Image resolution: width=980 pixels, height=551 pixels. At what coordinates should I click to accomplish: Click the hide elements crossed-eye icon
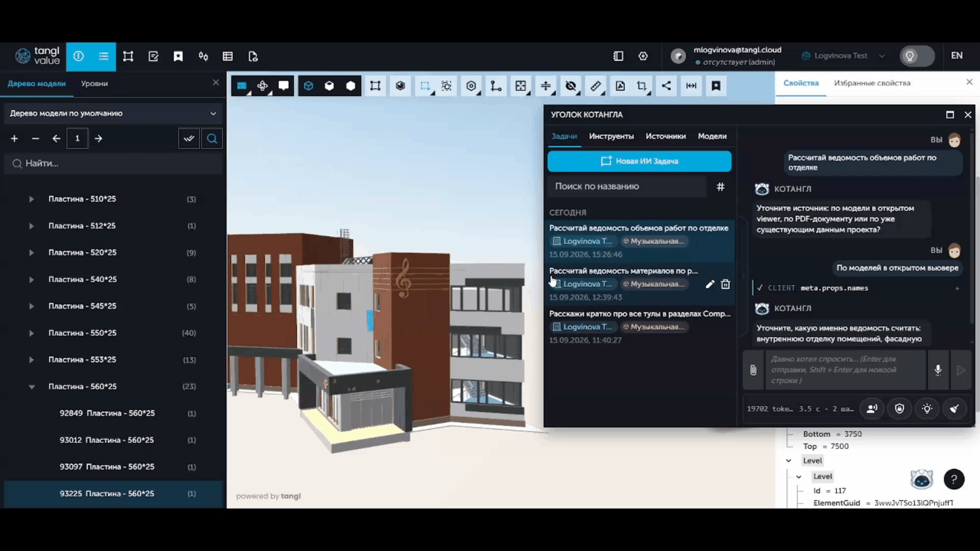[x=571, y=86]
